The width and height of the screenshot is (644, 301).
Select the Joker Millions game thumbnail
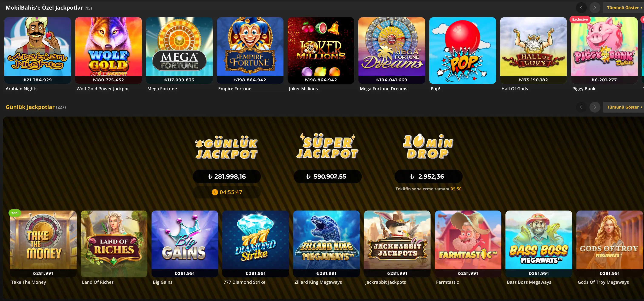point(321,50)
